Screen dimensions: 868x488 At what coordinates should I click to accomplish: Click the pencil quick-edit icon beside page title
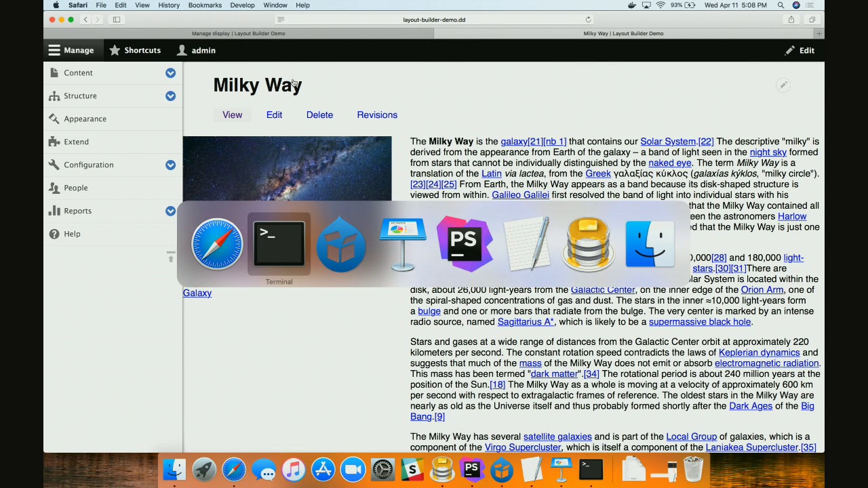783,85
